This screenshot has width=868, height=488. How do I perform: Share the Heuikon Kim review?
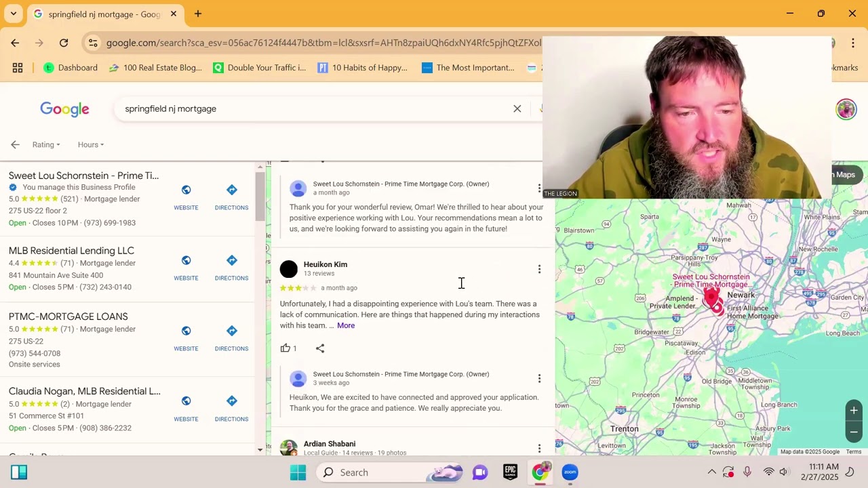[320, 348]
